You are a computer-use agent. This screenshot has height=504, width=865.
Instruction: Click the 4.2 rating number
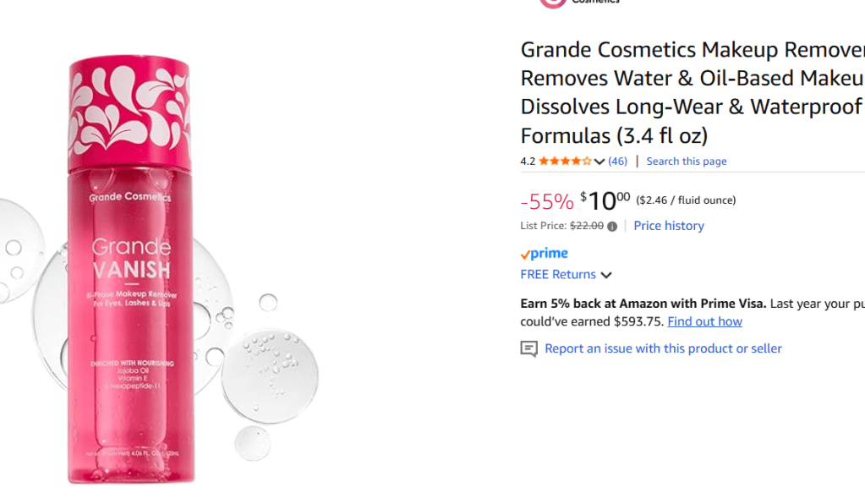click(528, 162)
